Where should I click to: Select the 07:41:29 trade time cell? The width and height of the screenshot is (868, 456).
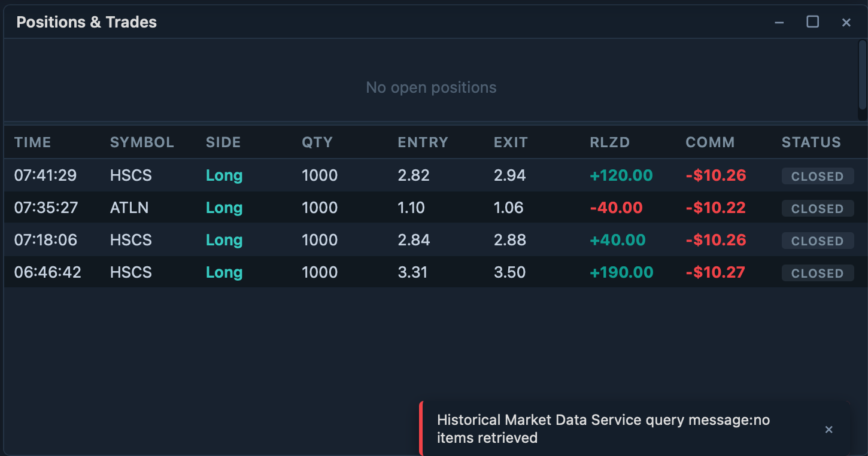[x=45, y=175]
